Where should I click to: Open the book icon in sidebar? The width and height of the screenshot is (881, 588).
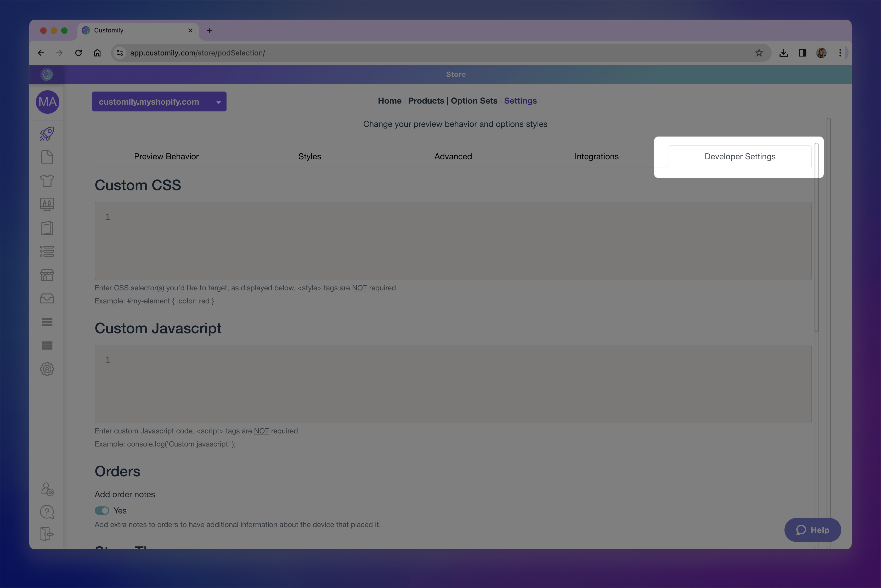[47, 228]
